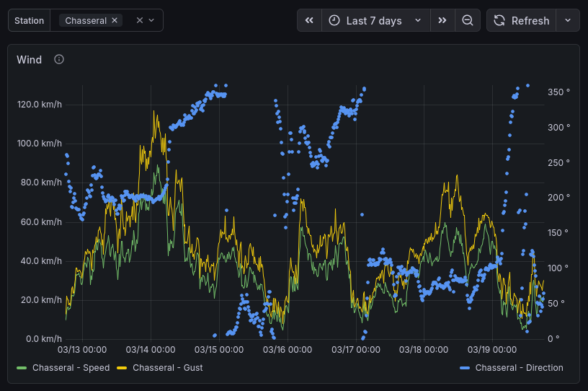Click the clock icon in time picker

(334, 21)
